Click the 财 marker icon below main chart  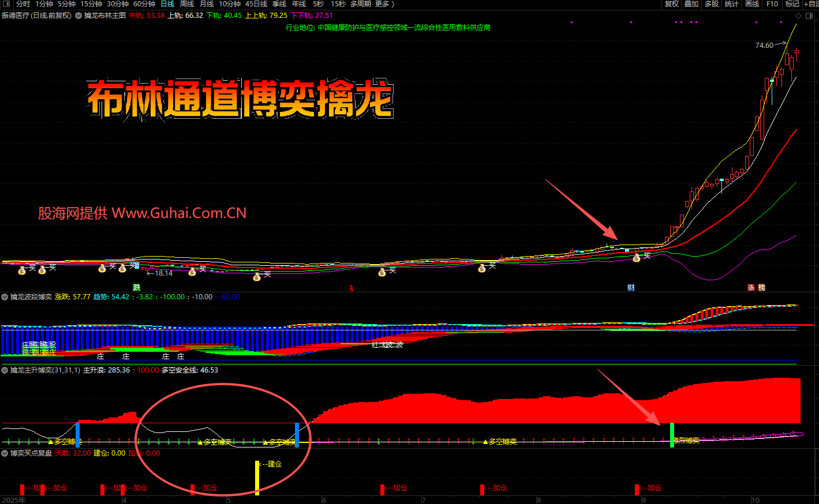(x=631, y=288)
